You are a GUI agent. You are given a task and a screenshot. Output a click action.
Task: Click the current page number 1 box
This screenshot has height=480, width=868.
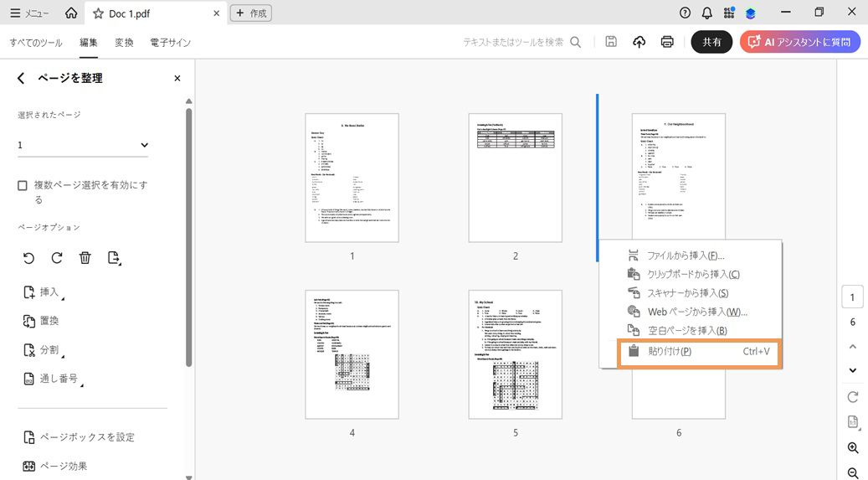point(852,297)
